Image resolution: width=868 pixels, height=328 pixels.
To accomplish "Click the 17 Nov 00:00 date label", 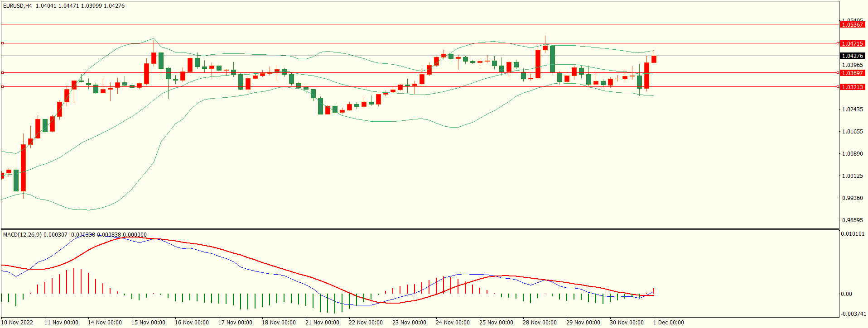I will tap(235, 323).
